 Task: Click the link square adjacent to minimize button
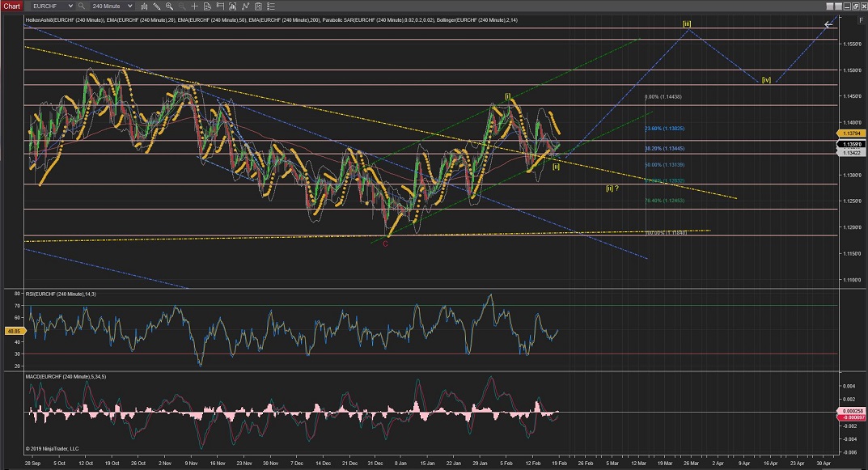(x=838, y=6)
